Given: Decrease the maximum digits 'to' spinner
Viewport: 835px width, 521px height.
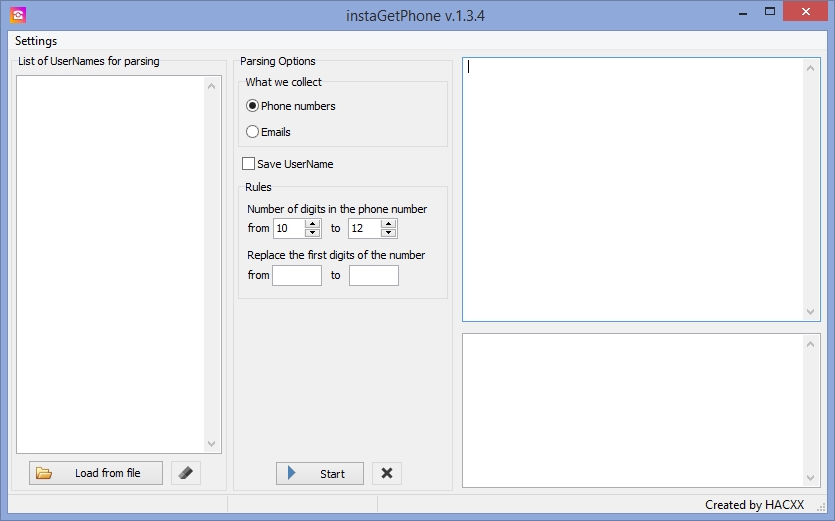Looking at the screenshot, I should tap(388, 233).
